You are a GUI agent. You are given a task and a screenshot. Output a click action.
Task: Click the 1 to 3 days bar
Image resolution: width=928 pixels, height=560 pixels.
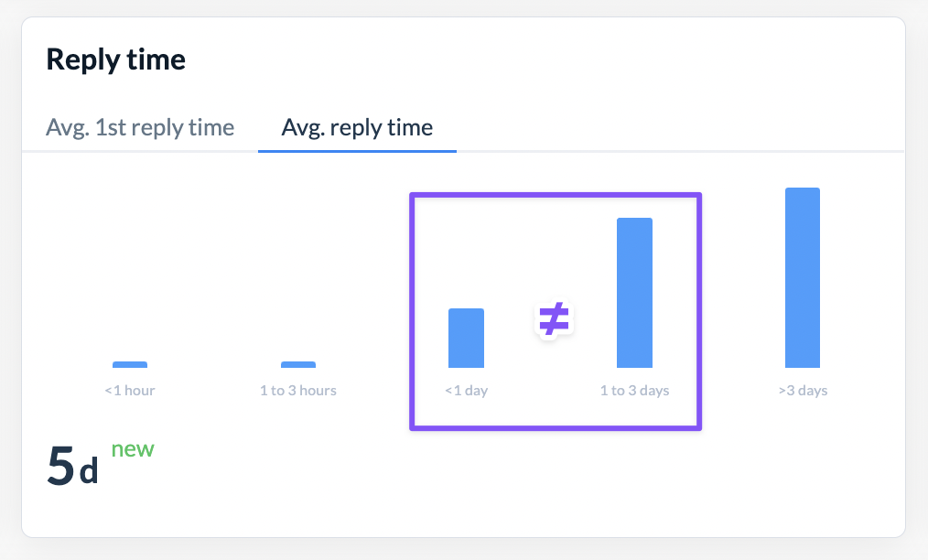[634, 293]
